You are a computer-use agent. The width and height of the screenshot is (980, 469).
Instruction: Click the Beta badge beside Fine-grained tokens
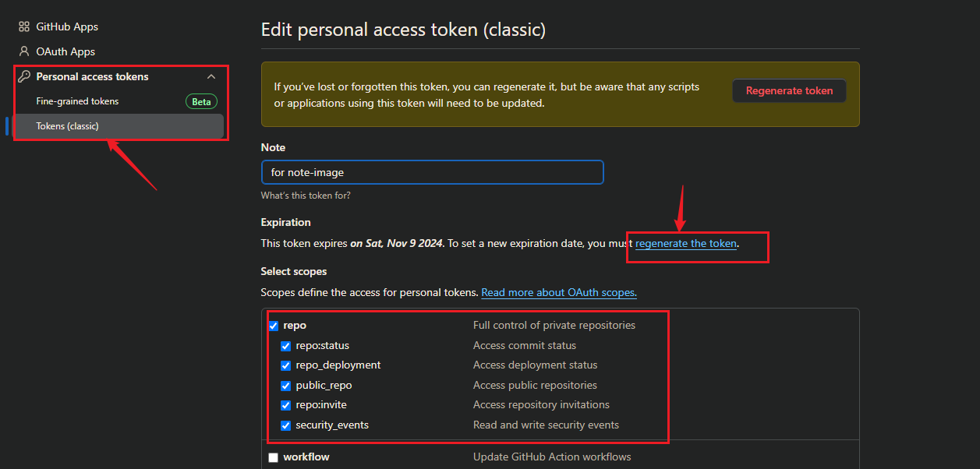pyautogui.click(x=201, y=101)
